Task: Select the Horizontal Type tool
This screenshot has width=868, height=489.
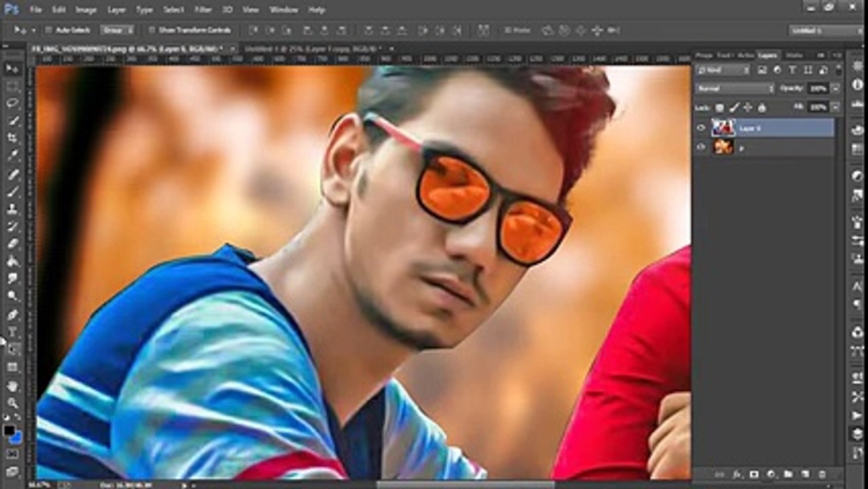Action: 12,332
